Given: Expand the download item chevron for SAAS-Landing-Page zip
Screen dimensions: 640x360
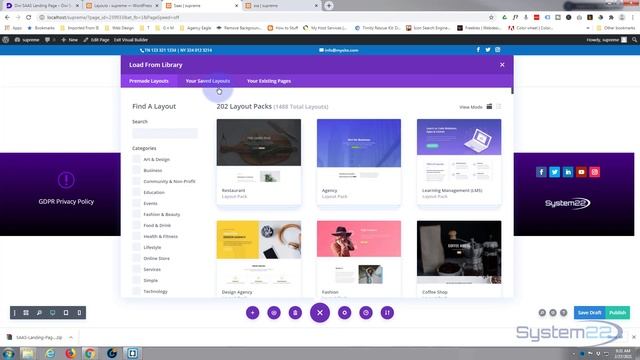Looking at the screenshot, I should (x=71, y=338).
